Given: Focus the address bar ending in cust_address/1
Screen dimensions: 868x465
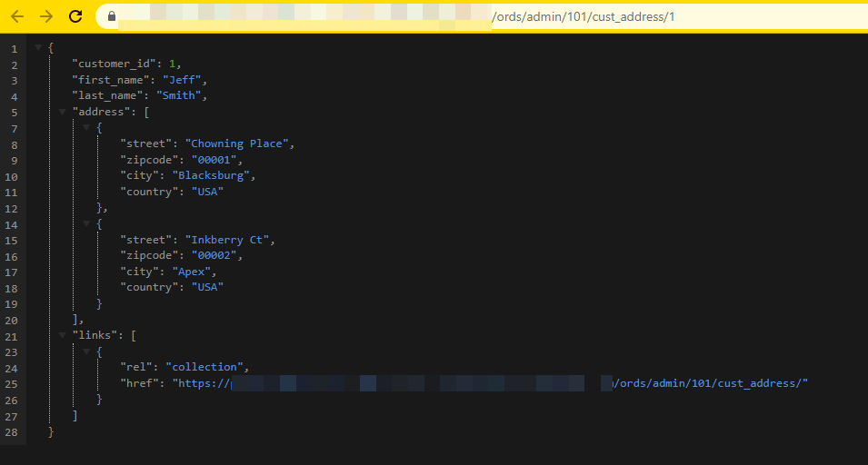Looking at the screenshot, I should 482,16.
